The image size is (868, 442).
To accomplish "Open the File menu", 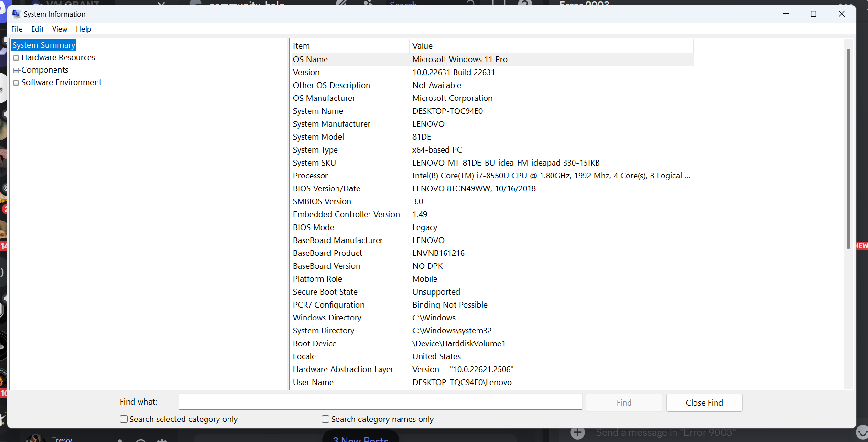I will coord(17,29).
